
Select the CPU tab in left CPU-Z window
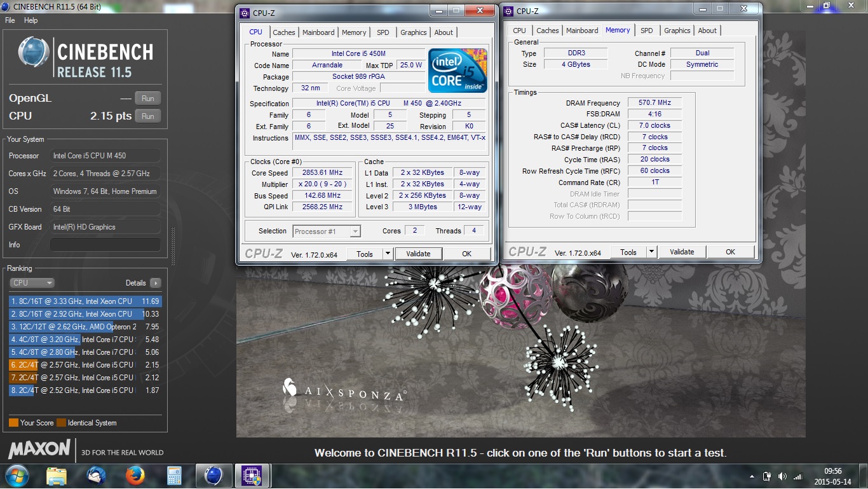pyautogui.click(x=255, y=32)
